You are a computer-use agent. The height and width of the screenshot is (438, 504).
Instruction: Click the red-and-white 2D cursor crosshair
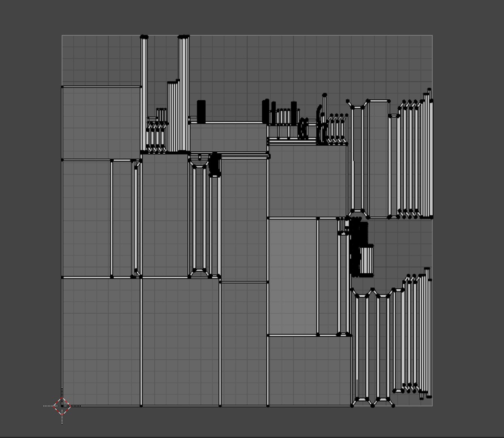pos(62,406)
